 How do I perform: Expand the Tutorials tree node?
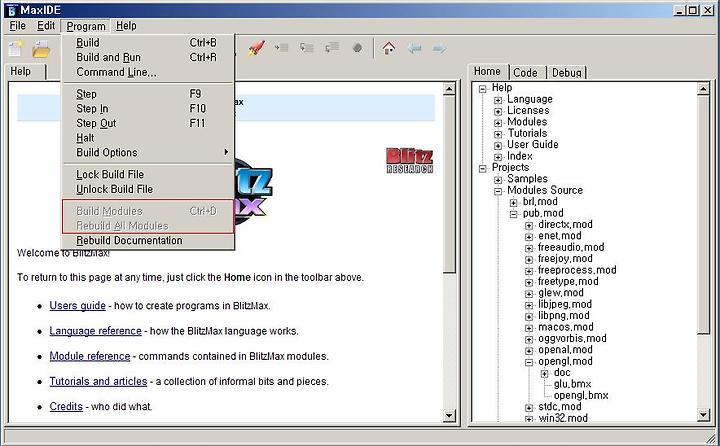(x=498, y=135)
